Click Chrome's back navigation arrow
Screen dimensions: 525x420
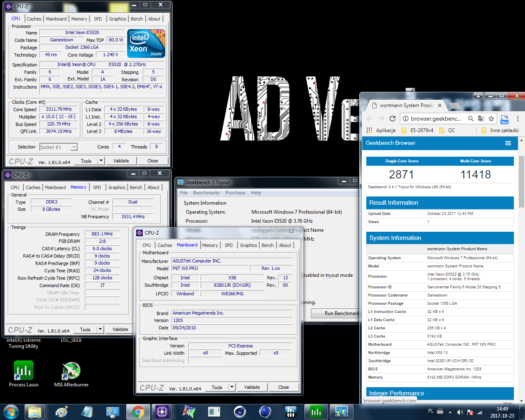coord(370,119)
